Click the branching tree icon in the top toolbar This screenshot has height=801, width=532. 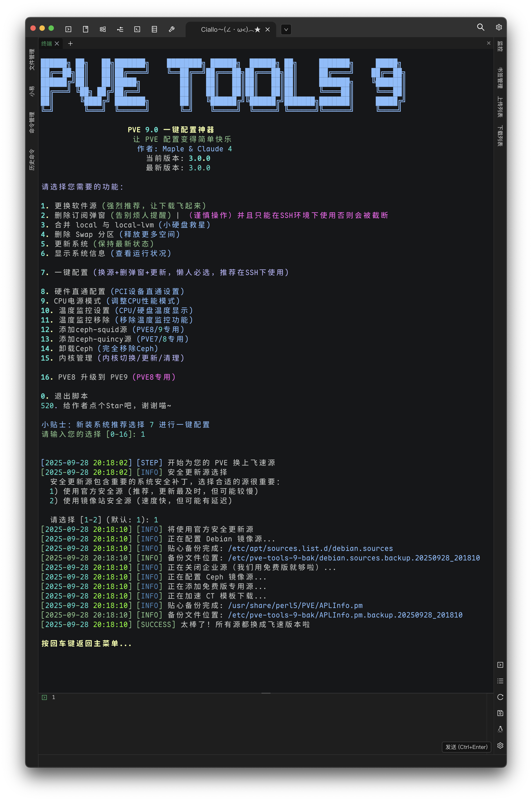click(120, 29)
